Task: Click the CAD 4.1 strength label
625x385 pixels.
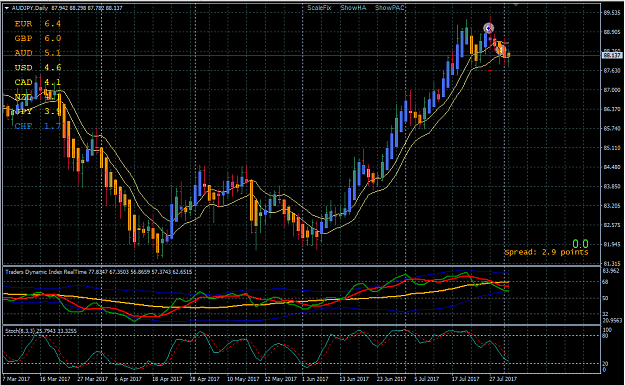Action: point(38,82)
